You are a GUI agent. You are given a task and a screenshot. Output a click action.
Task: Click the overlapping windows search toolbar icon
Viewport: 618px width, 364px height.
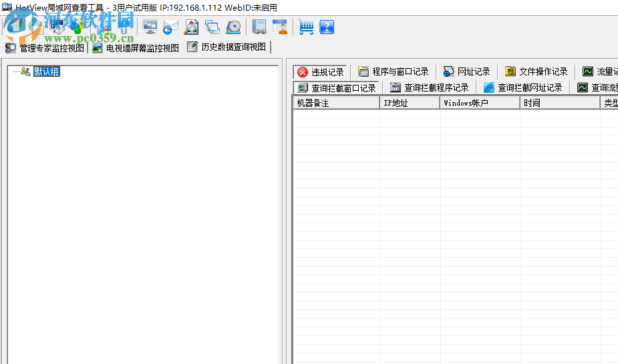(212, 27)
